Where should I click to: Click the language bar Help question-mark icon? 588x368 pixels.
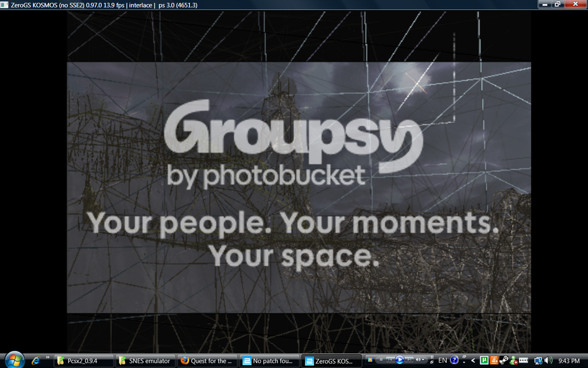(x=454, y=360)
